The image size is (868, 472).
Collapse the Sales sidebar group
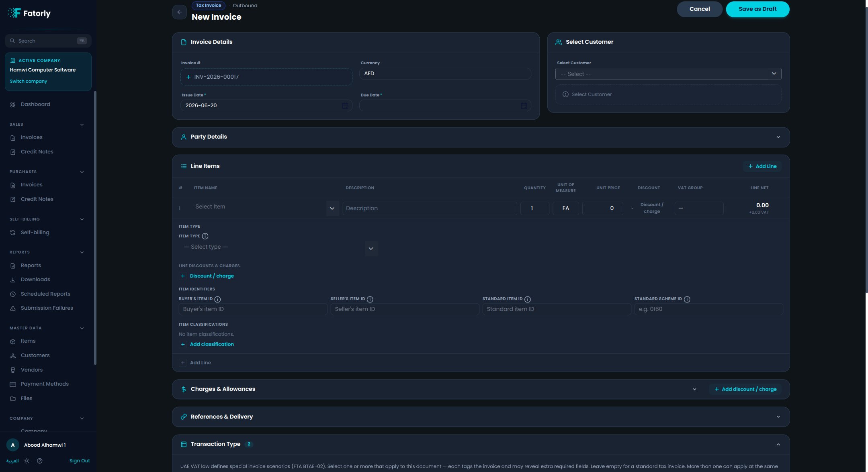pyautogui.click(x=82, y=125)
